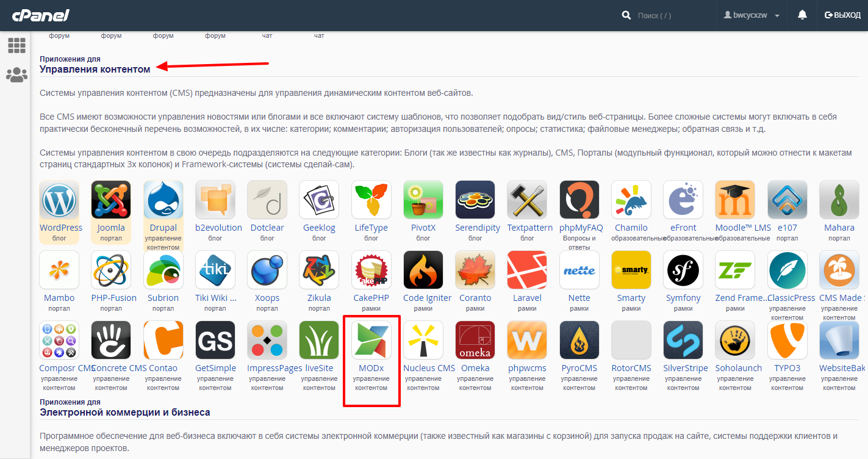Select the Concrete CMS hand icon
This screenshot has height=459, width=868.
[x=111, y=341]
